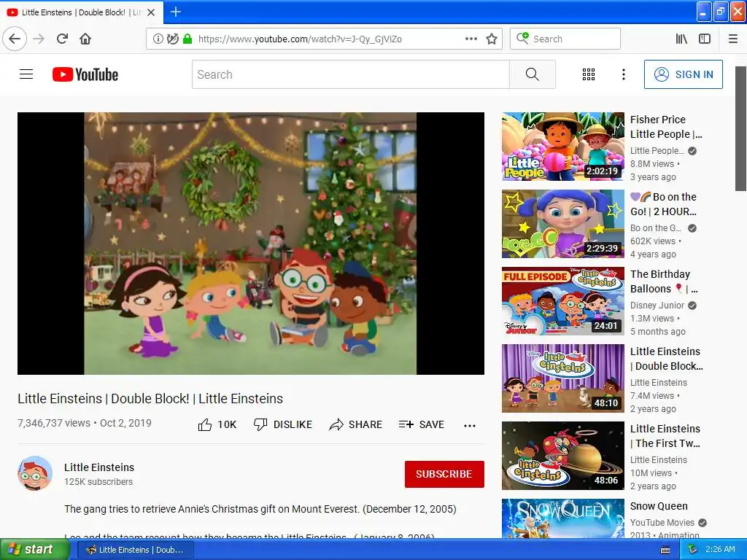Open the YouTube guide hamburger menu

tap(26, 74)
